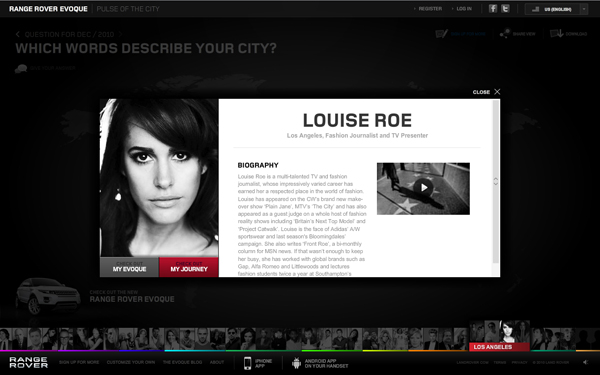600x375 pixels.
Task: Open Check Out the New Range Rover Evoque
Action: tap(132, 297)
